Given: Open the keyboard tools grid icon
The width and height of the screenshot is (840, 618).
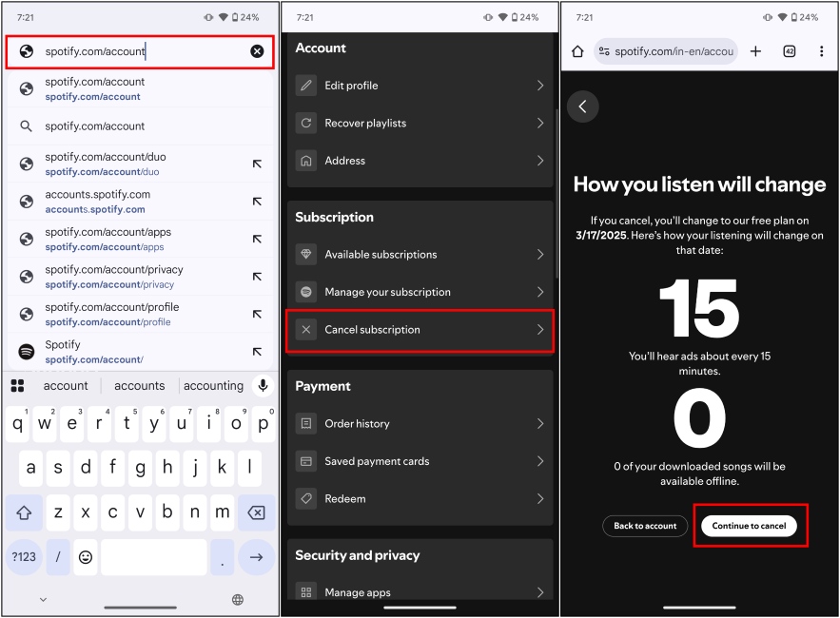Looking at the screenshot, I should (x=17, y=386).
